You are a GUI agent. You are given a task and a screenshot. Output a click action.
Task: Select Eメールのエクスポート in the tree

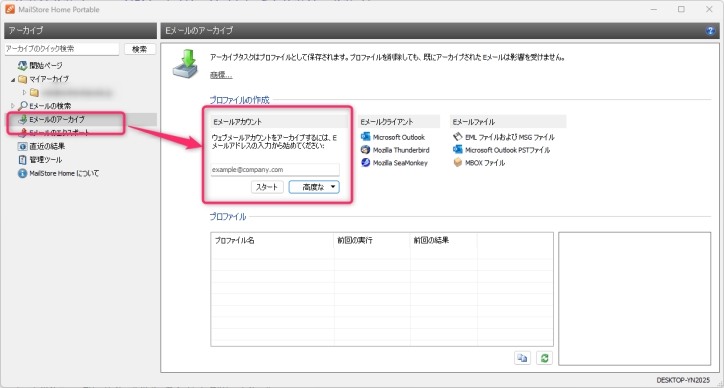[59, 133]
